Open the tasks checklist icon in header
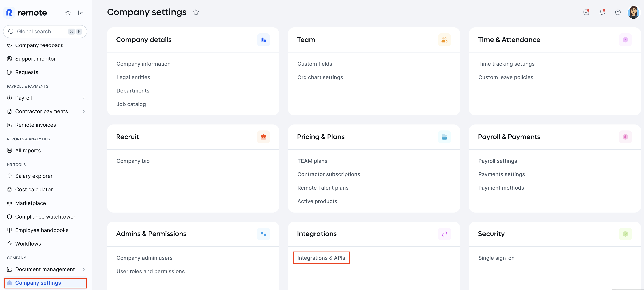The image size is (644, 290). pos(586,12)
